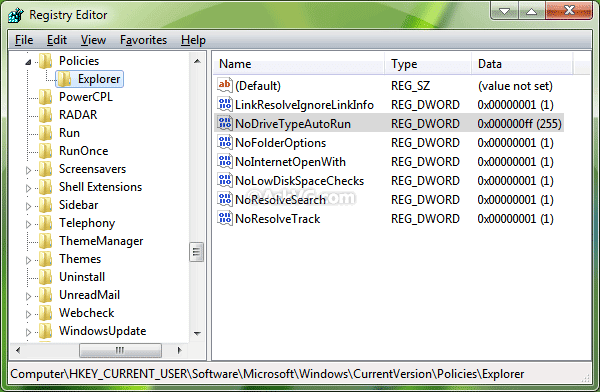Click the Themes folder icon
Image resolution: width=600 pixels, height=392 pixels.
pyautogui.click(x=46, y=259)
